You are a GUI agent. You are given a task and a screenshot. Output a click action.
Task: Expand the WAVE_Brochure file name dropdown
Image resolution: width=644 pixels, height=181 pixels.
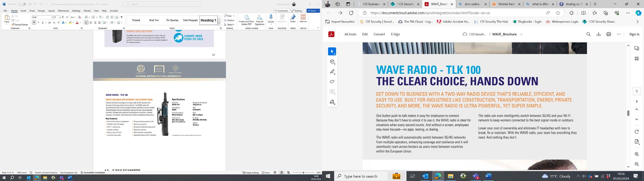tap(521, 34)
